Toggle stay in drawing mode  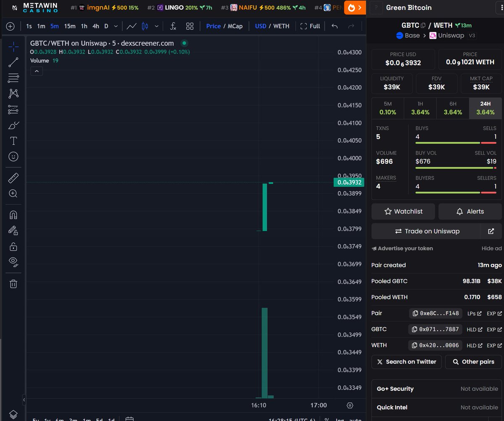(13, 230)
